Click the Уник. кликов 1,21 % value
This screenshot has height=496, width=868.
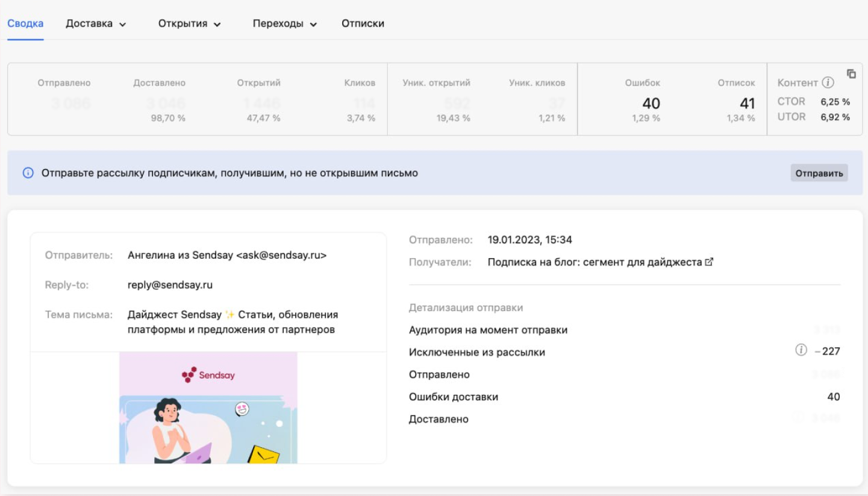[x=552, y=119]
